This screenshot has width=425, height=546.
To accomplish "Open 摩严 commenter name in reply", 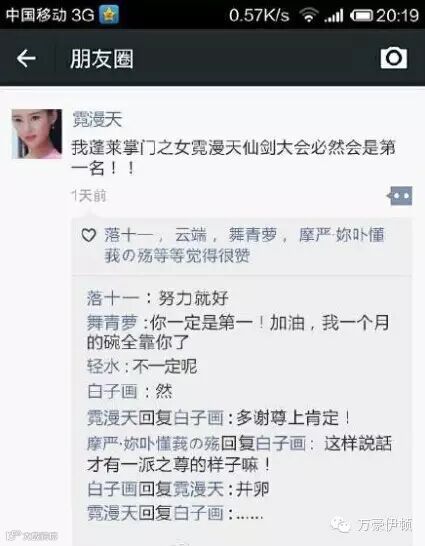I will click(x=153, y=443).
